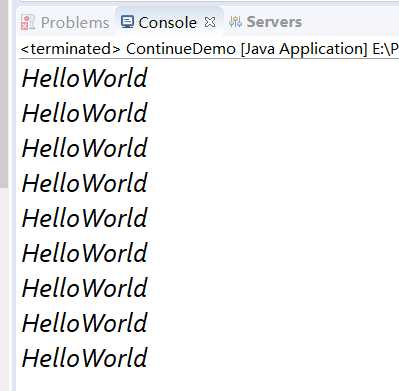Place cursor on first HelloWorld output line
The image size is (399, 391).
[x=85, y=78]
